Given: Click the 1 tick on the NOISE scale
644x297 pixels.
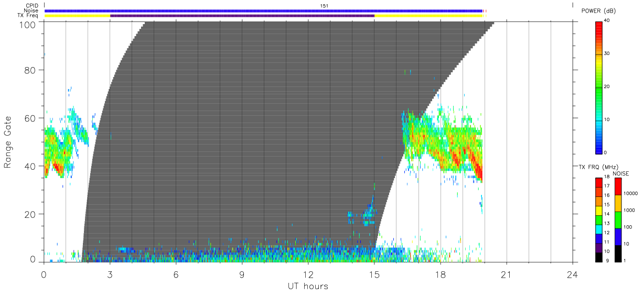Looking at the screenshot, I should coord(625,260).
